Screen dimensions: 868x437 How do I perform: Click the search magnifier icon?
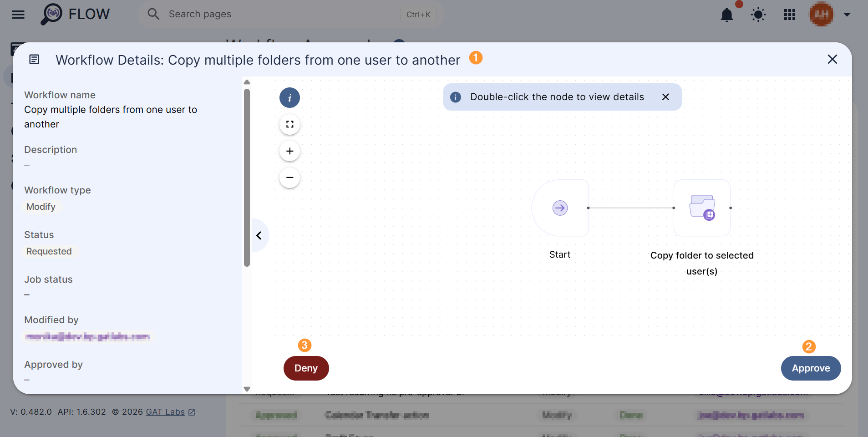(153, 14)
